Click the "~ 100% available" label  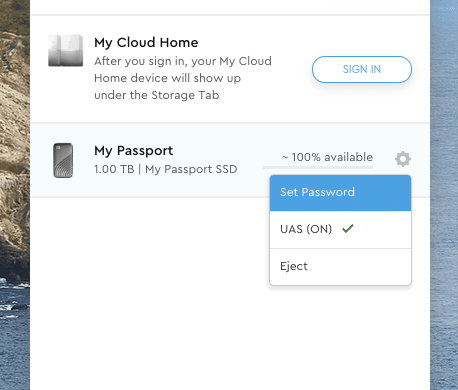pos(327,157)
